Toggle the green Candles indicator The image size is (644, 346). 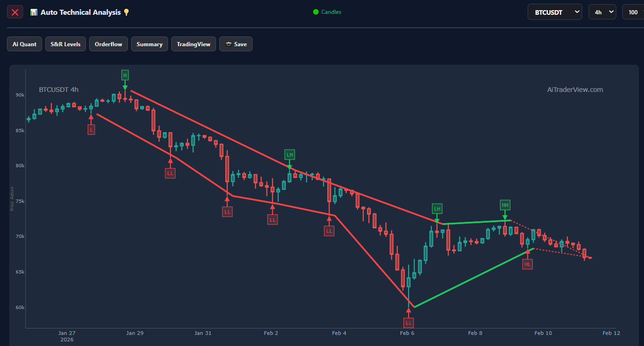coord(327,12)
